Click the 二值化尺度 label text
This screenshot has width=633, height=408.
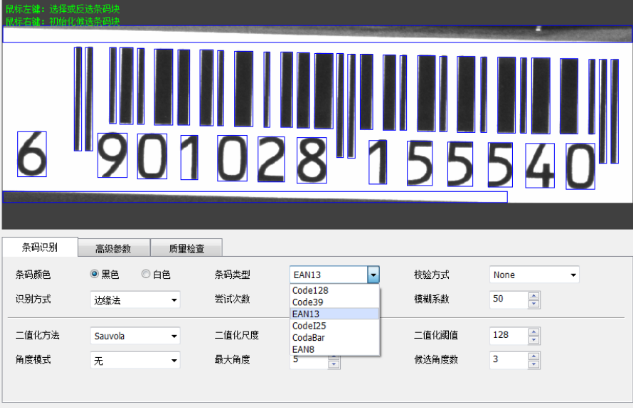pyautogui.click(x=237, y=335)
